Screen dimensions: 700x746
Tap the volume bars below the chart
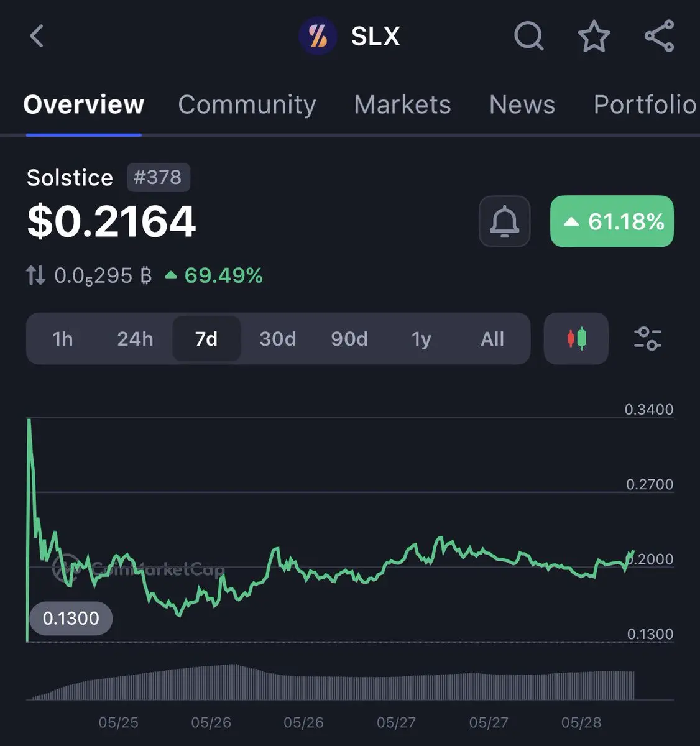333,683
